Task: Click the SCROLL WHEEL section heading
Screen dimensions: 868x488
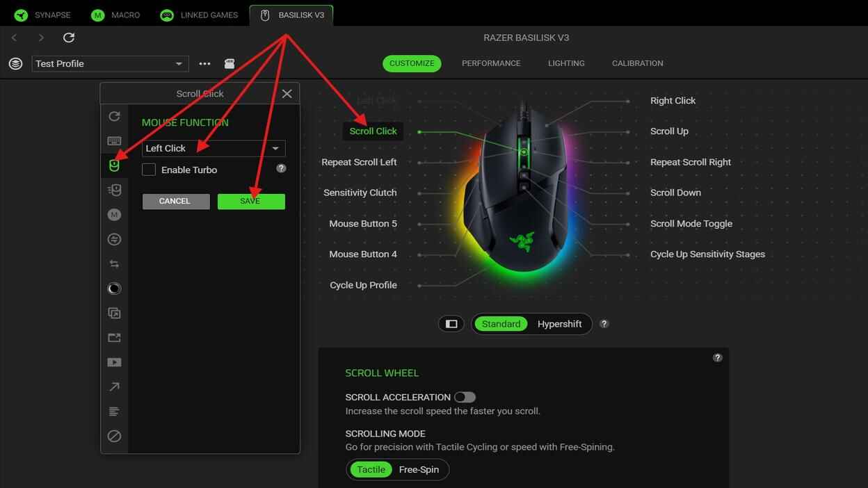Action: (x=382, y=373)
